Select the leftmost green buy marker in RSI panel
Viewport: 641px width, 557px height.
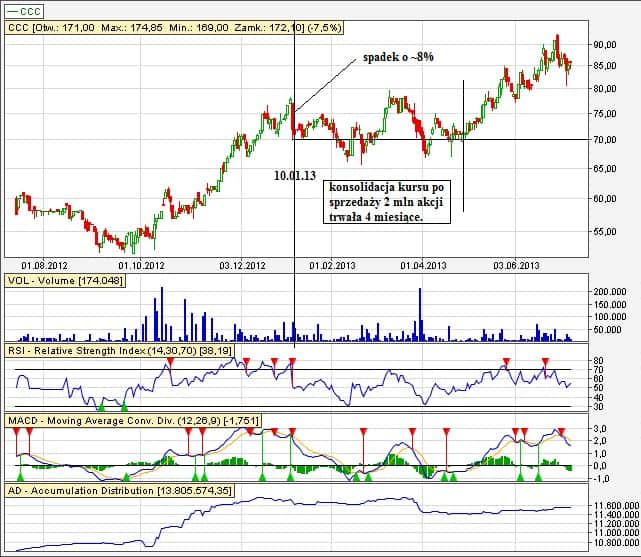click(99, 406)
